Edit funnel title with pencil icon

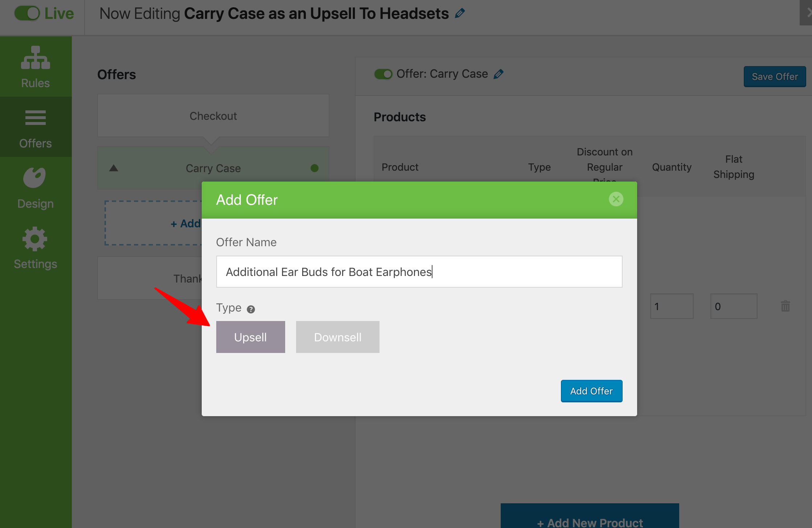click(x=460, y=13)
